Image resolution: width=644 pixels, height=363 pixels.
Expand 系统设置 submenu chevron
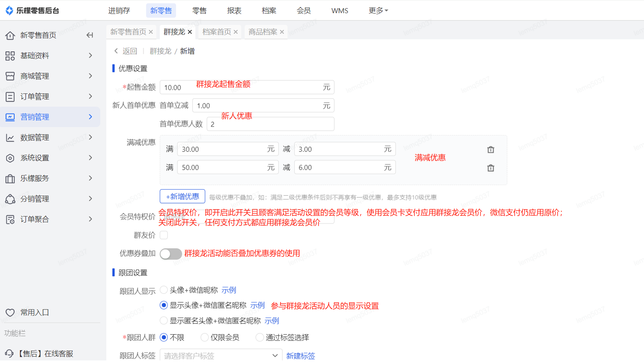pyautogui.click(x=90, y=158)
